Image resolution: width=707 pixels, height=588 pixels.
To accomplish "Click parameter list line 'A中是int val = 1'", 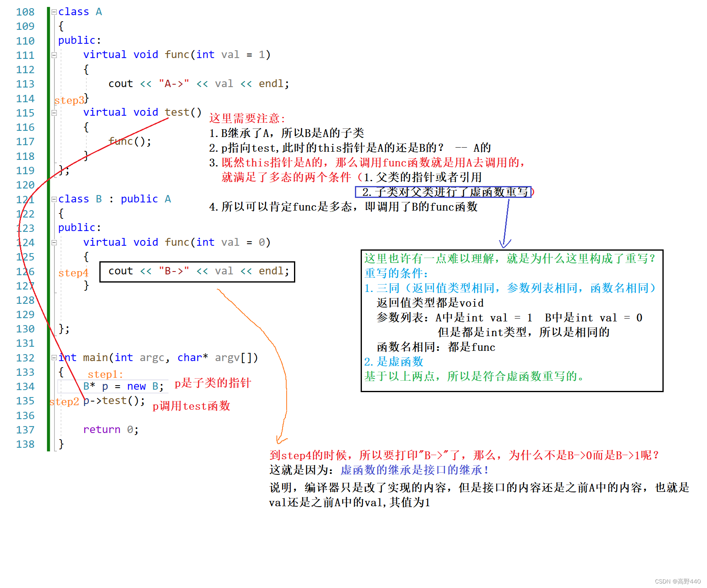I will point(509,318).
